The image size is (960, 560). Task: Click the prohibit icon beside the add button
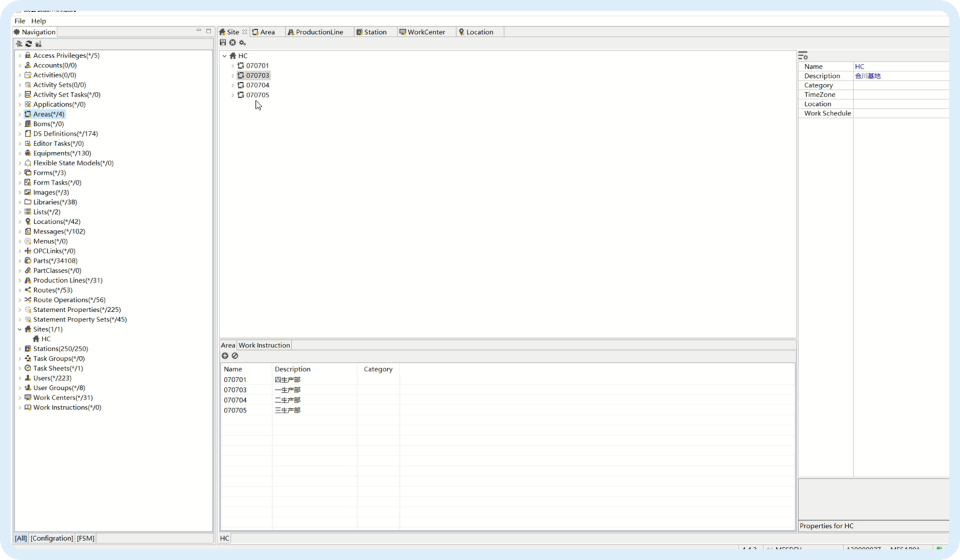(235, 356)
